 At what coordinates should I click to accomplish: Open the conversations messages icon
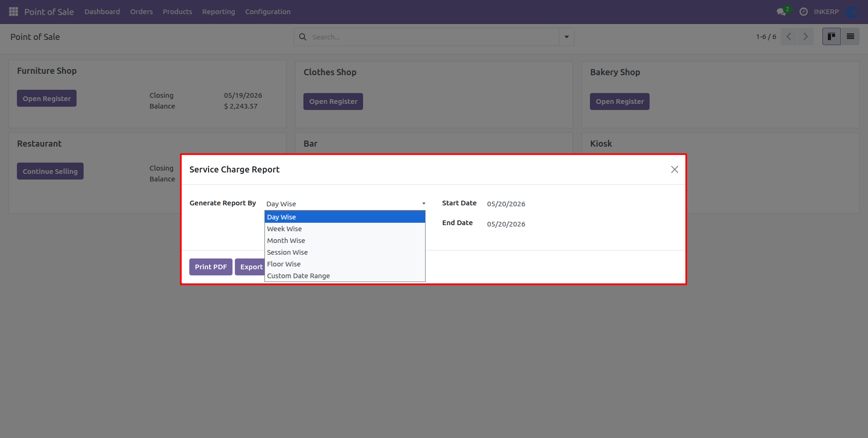pyautogui.click(x=782, y=12)
